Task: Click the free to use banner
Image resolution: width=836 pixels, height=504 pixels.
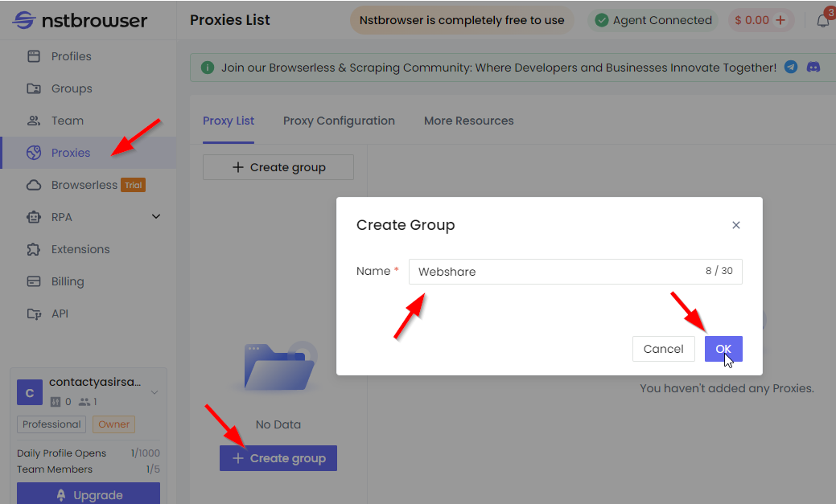Action: [462, 20]
